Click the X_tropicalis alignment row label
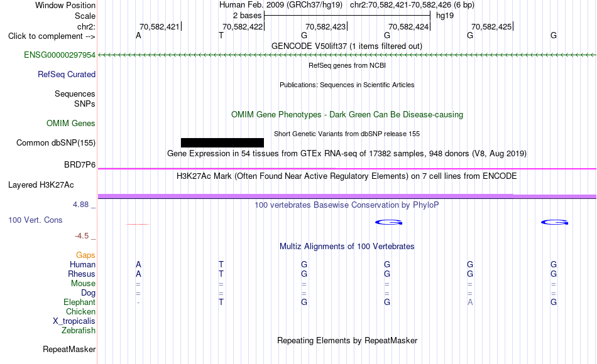 pos(74,321)
